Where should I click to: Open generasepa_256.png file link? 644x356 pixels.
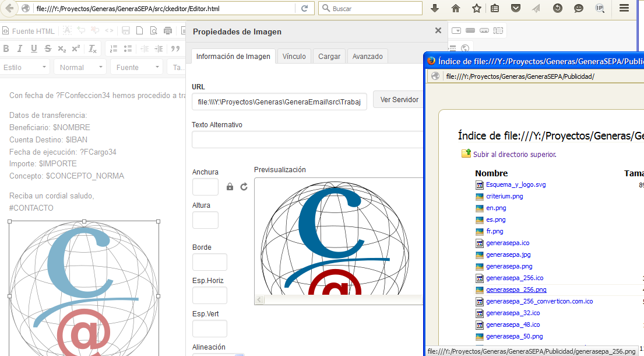click(x=516, y=289)
